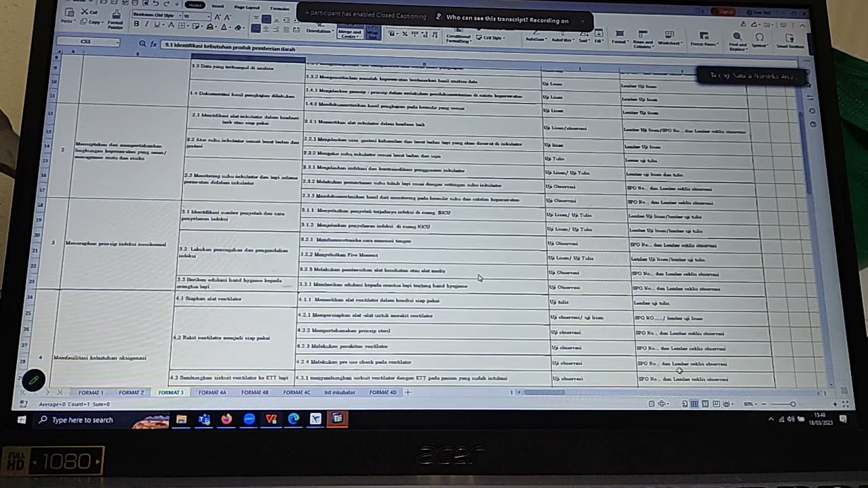Image resolution: width=868 pixels, height=488 pixels.
Task: Click the undo arrow in quick access
Action: (x=156, y=3)
